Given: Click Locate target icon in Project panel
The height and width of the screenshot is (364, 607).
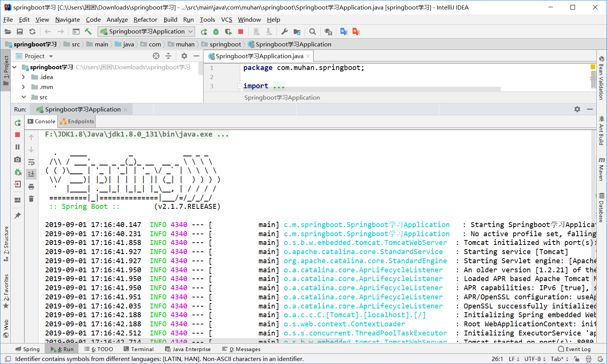Looking at the screenshot, I should click(156, 56).
